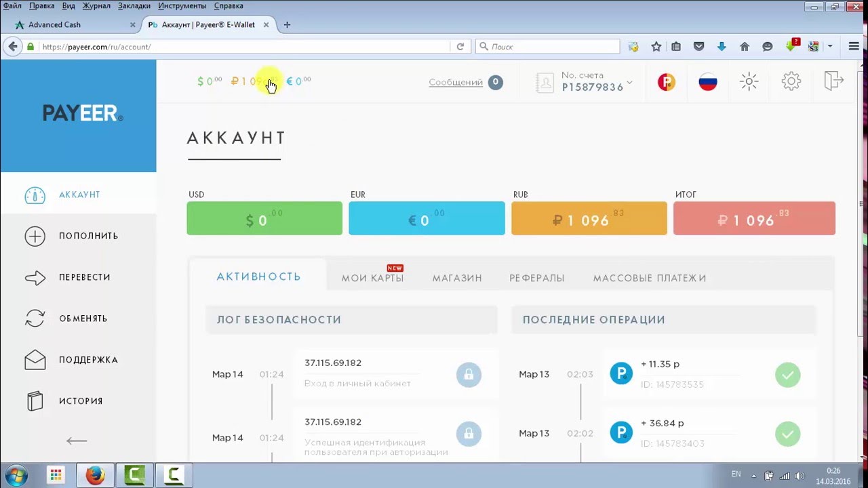Open the Firefox downloads arrow icon
Viewport: 868px width, 488px height.
point(722,47)
